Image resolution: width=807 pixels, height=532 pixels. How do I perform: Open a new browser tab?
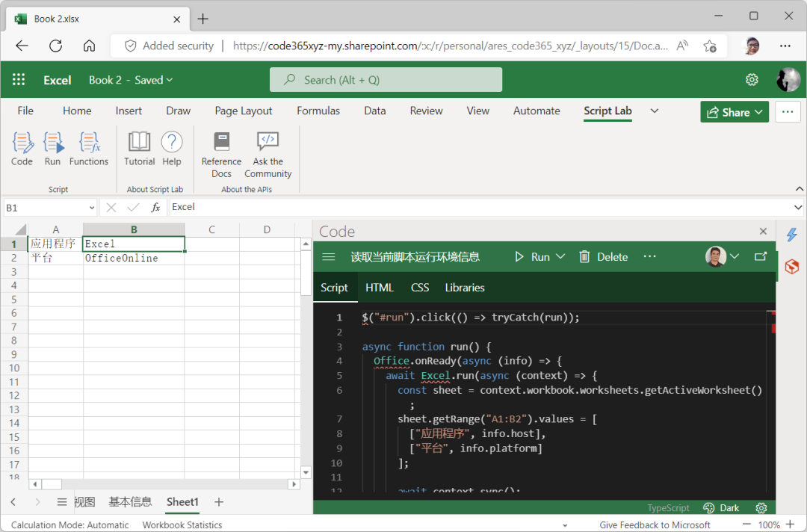point(202,19)
